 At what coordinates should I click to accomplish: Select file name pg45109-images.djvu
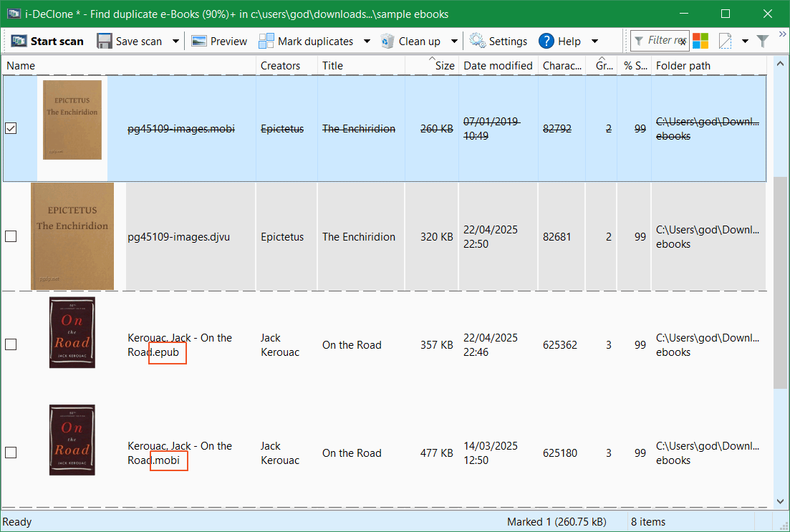(178, 237)
